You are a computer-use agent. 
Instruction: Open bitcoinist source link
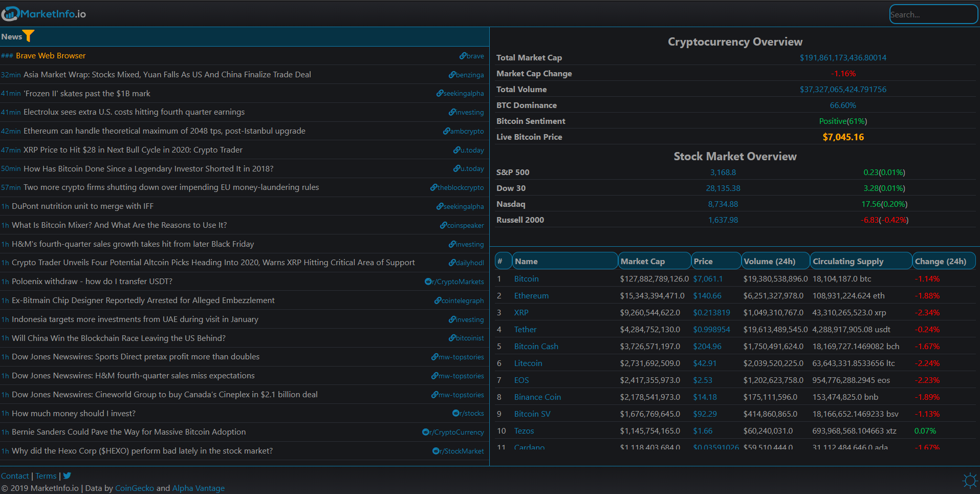tap(466, 338)
